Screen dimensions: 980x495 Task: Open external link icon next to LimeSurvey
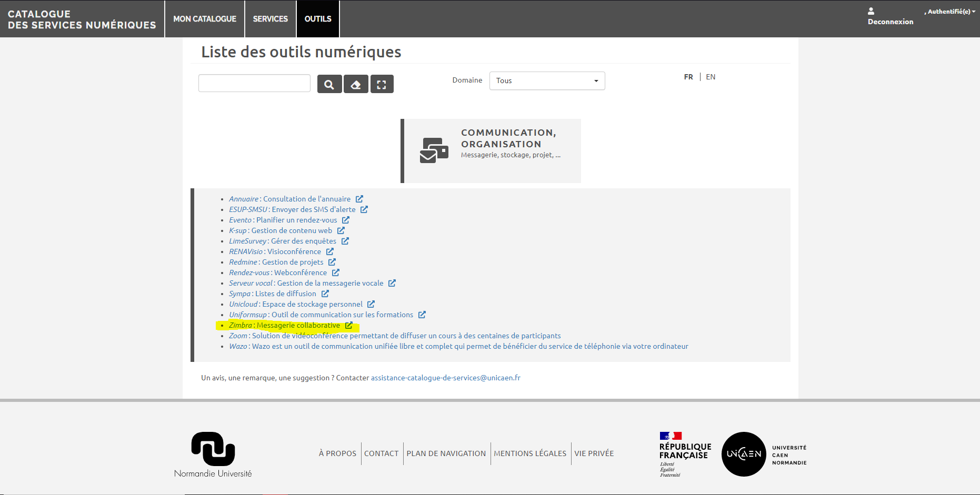(x=345, y=241)
